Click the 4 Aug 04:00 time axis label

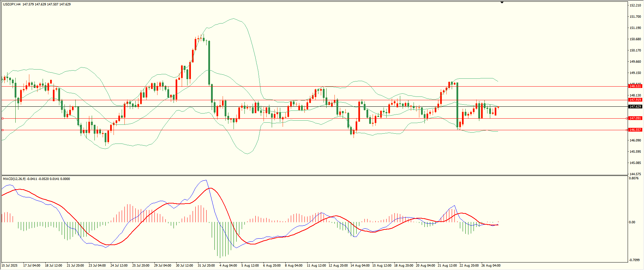(228, 266)
